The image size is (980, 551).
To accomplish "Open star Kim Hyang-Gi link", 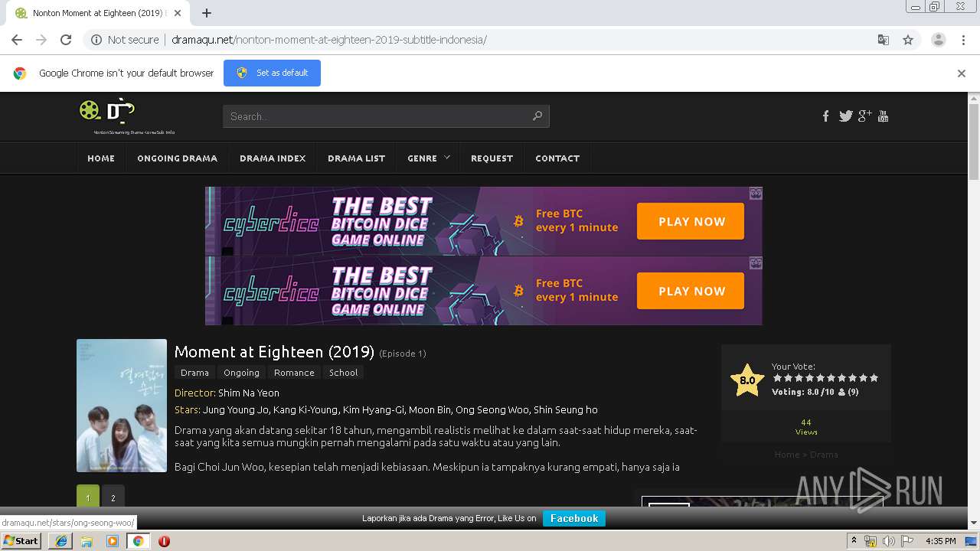I will pyautogui.click(x=373, y=409).
